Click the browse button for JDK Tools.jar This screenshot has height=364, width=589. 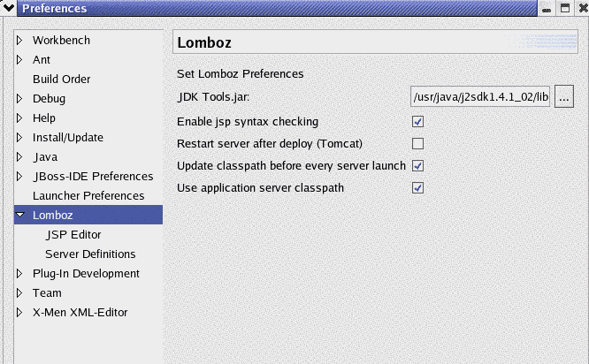(x=564, y=96)
